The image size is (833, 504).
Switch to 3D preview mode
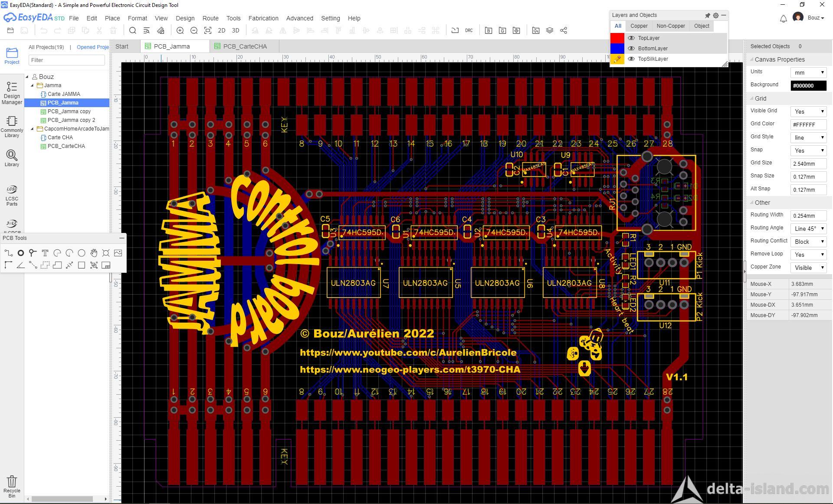236,30
